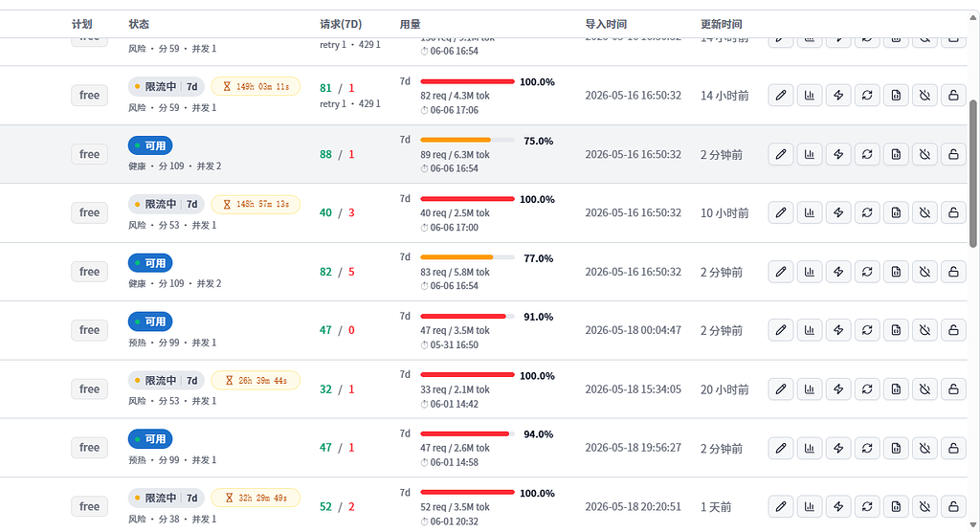Edit the account updated 10 小时前
This screenshot has height=532, width=980.
point(781,212)
